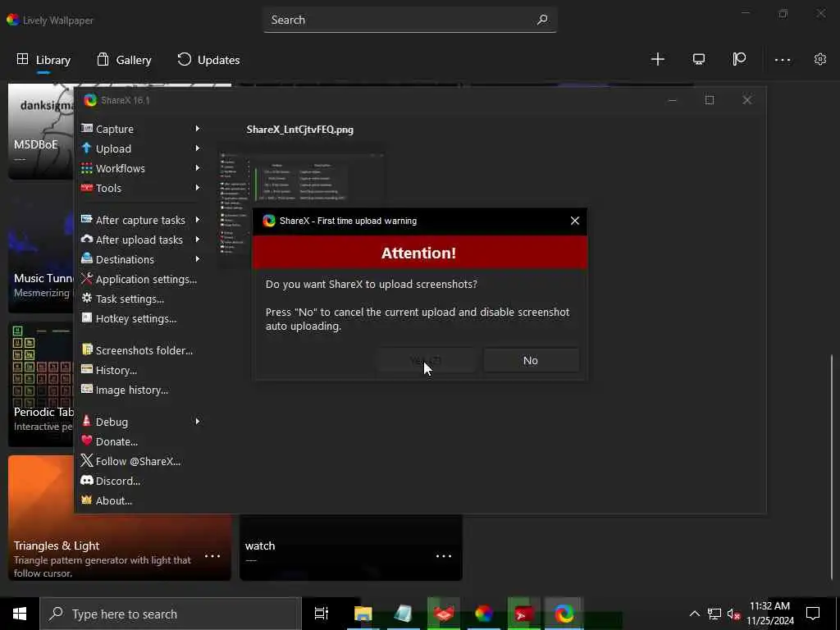Expand the Capture submenu arrow

point(197,129)
